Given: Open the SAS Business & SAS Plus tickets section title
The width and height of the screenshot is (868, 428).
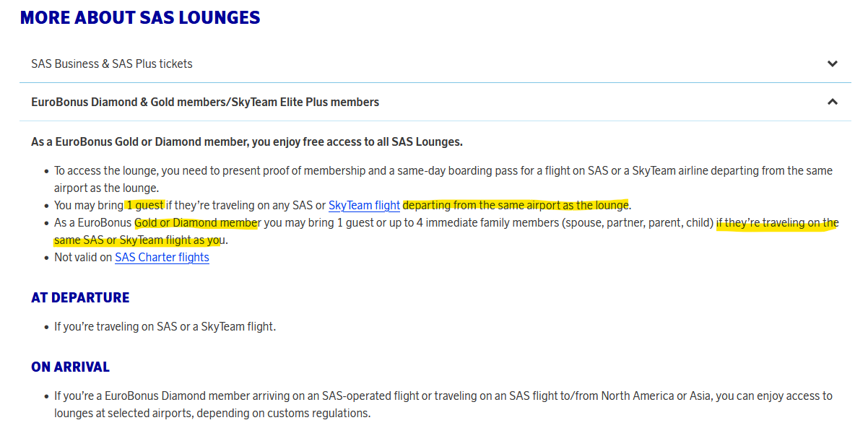Looking at the screenshot, I should coord(112,64).
